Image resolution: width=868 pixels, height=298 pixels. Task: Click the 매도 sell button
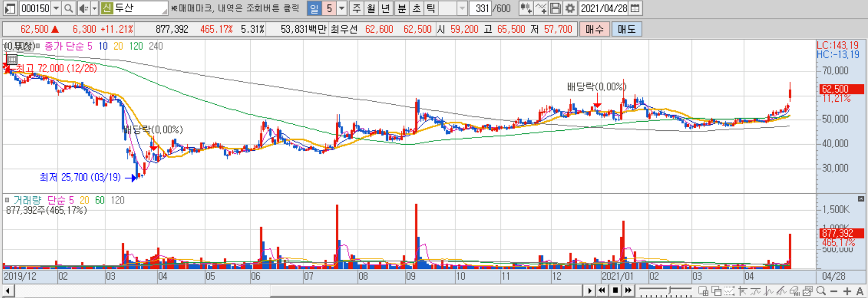point(626,29)
